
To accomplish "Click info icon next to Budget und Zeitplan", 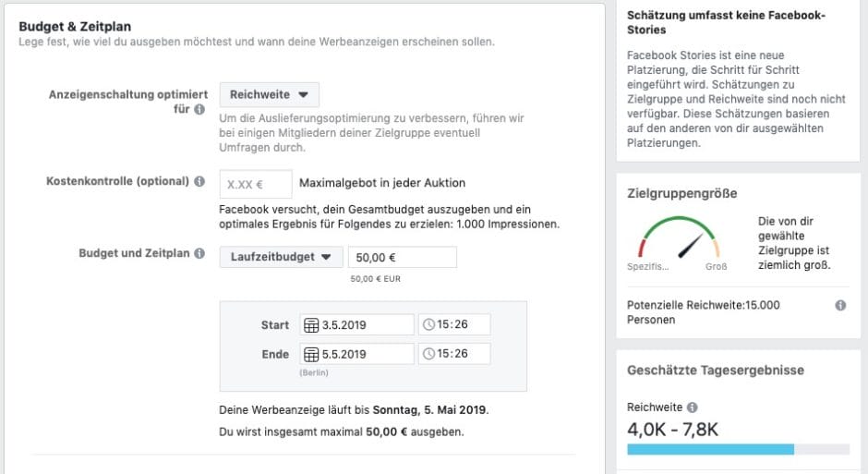I will tap(199, 254).
